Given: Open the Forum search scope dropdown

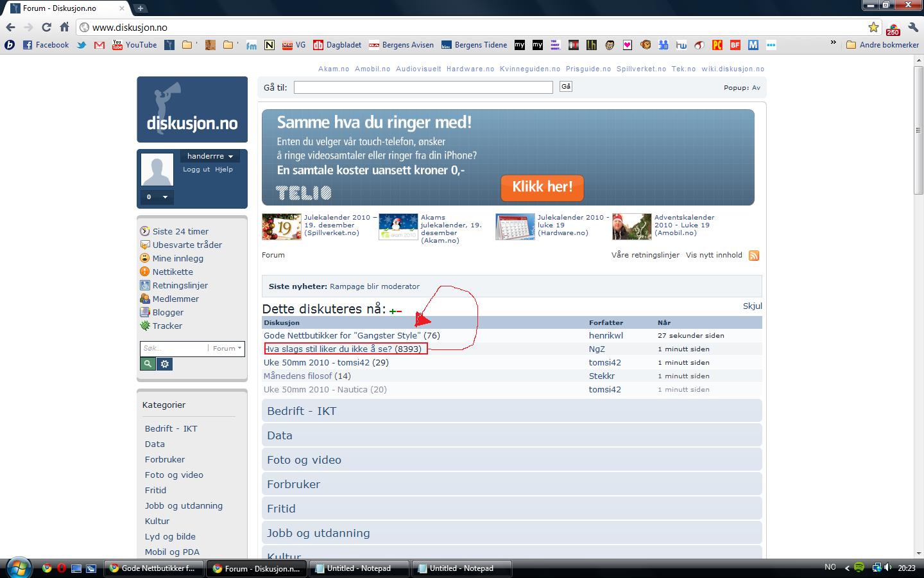Looking at the screenshot, I should tap(227, 348).
